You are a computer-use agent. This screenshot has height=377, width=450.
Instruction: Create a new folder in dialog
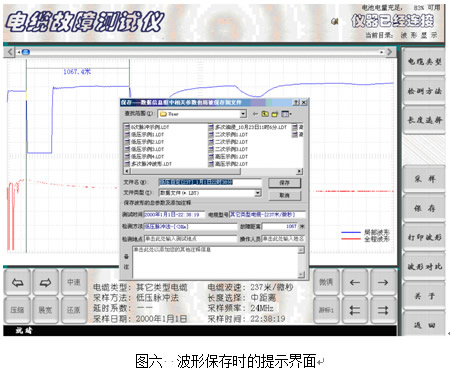(275, 114)
